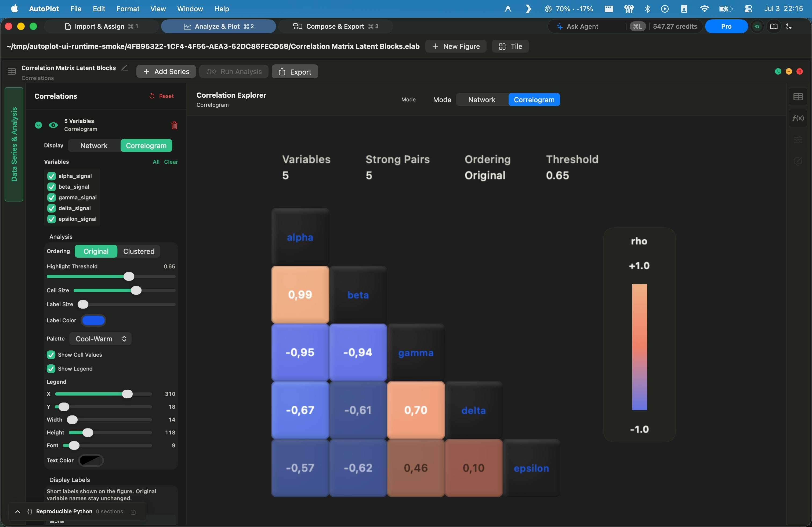Copy Reproducible Python code icon
The height and width of the screenshot is (527, 812).
coord(133,512)
